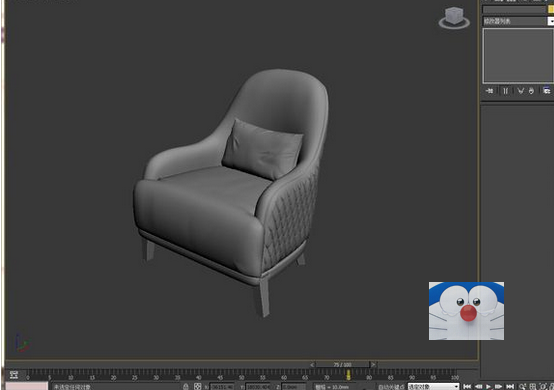This screenshot has height=390, width=554.
Task: Play the animation
Action: click(x=489, y=386)
